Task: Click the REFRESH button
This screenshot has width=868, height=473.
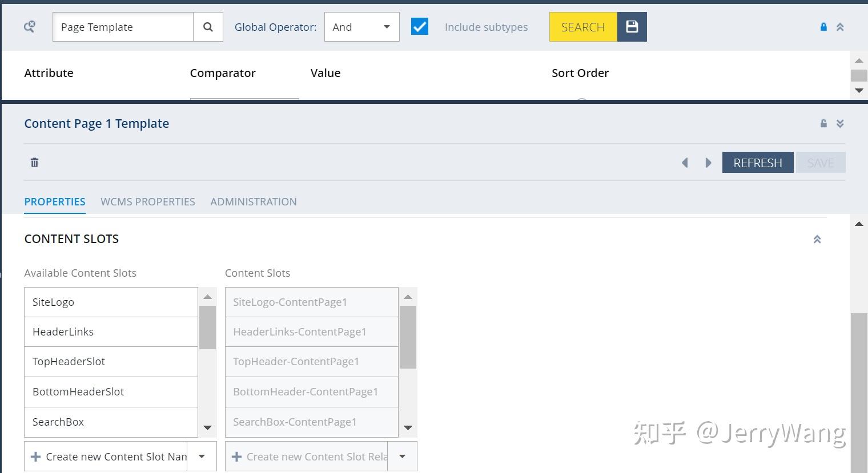Action: point(758,162)
